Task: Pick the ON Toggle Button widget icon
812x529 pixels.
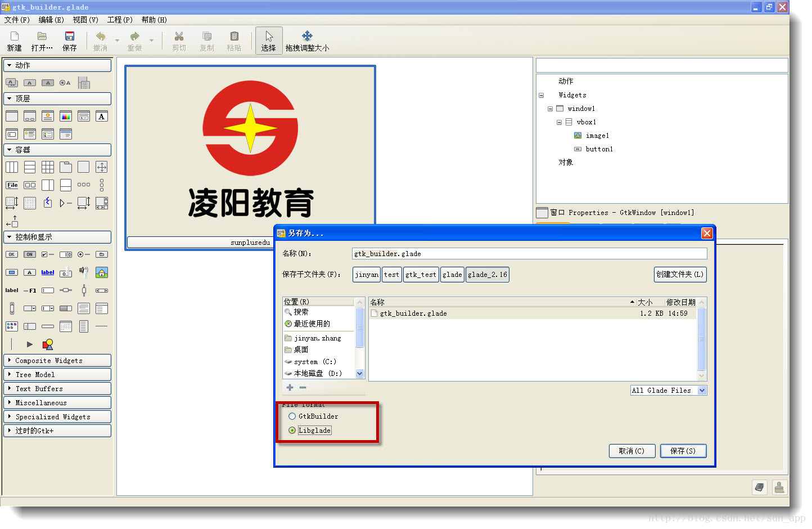Action: [30, 254]
